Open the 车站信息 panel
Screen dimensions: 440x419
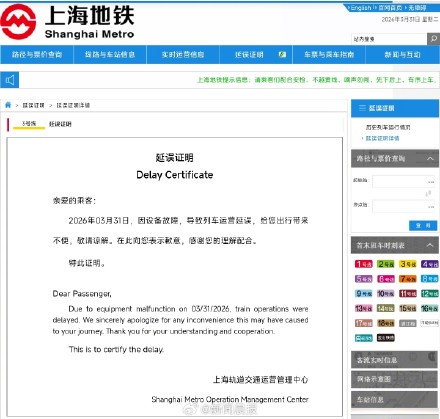394,399
